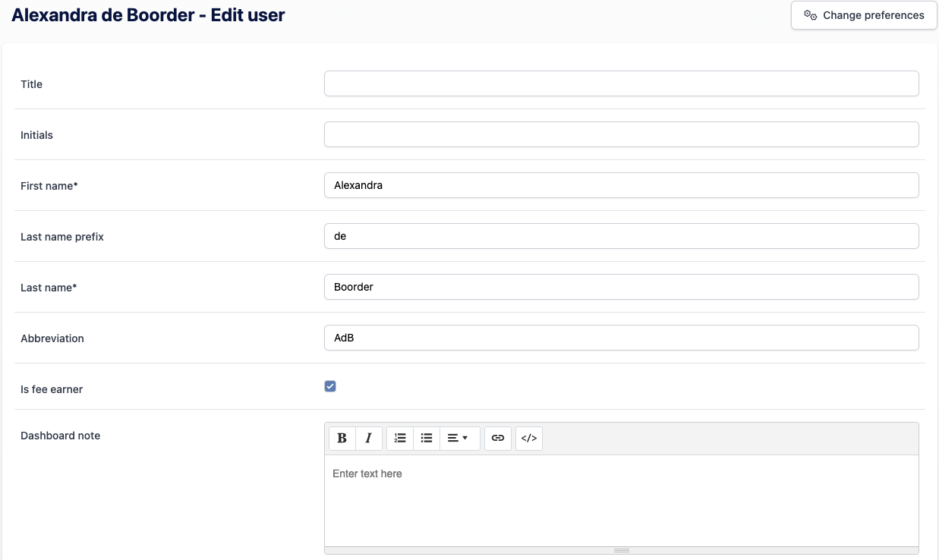
Task: Switch the editor to code view
Action: click(x=529, y=438)
